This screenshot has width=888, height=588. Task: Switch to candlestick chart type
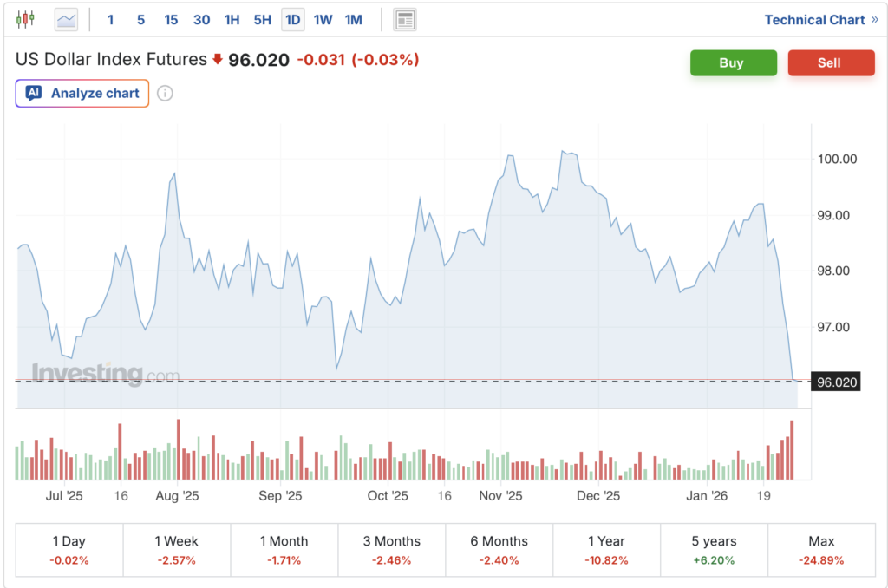tap(26, 19)
